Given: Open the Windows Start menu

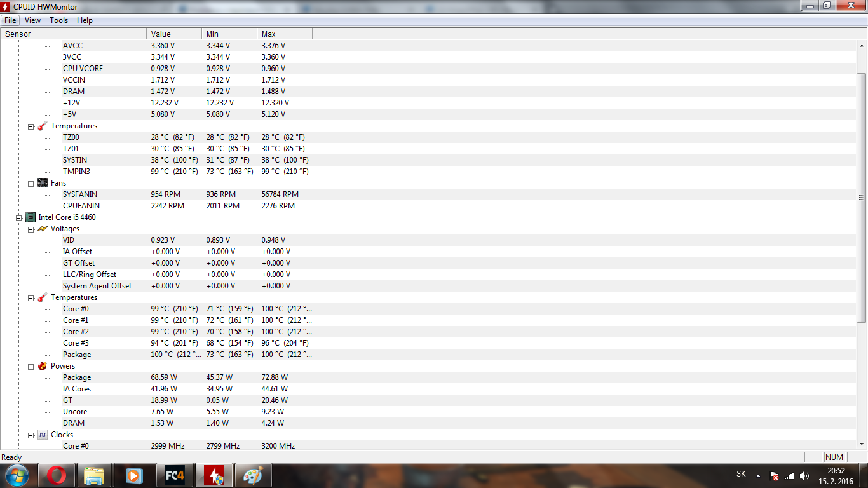Looking at the screenshot, I should [x=17, y=475].
